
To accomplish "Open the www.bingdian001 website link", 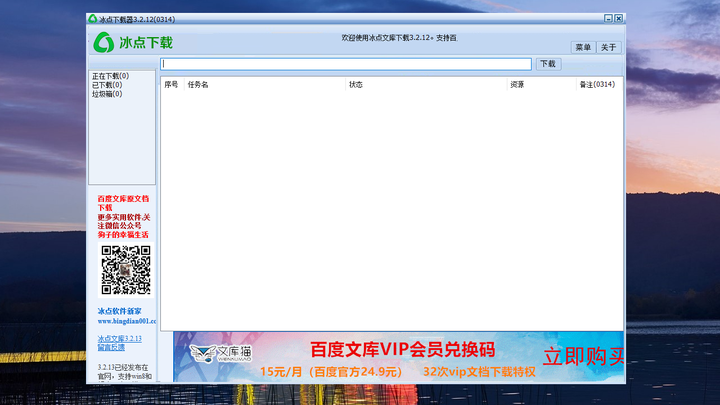I will click(127, 321).
